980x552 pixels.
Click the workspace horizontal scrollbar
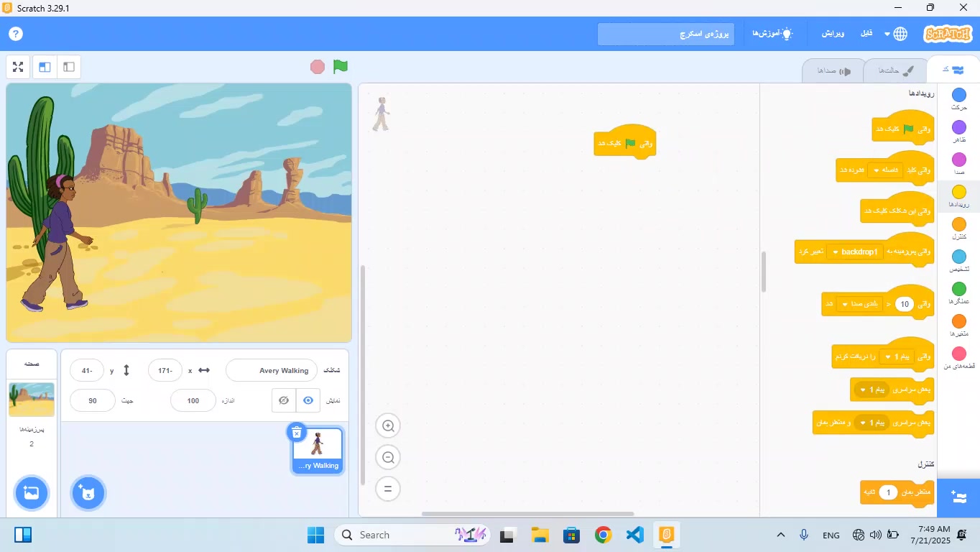[x=528, y=514]
